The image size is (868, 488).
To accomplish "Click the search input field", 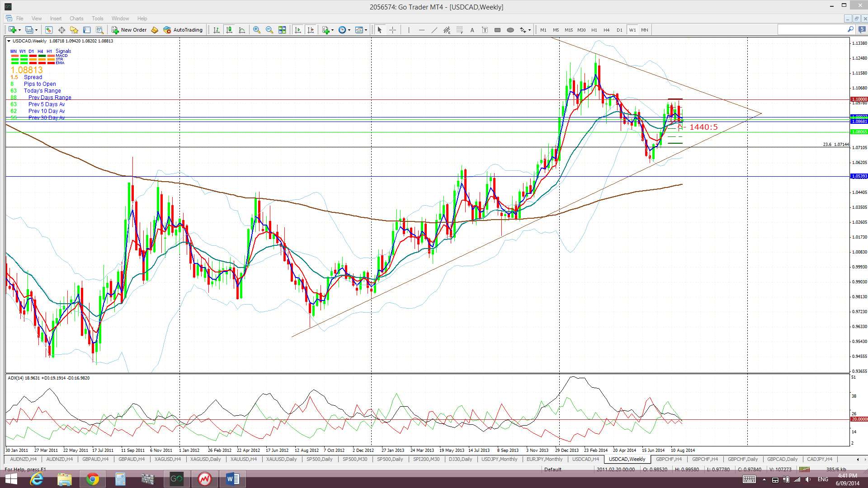I will tap(811, 30).
